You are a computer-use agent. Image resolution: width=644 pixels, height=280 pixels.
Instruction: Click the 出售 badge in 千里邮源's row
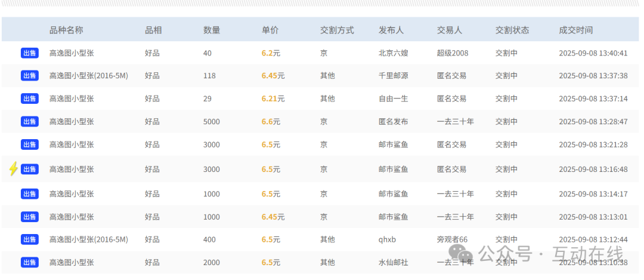pyautogui.click(x=30, y=76)
